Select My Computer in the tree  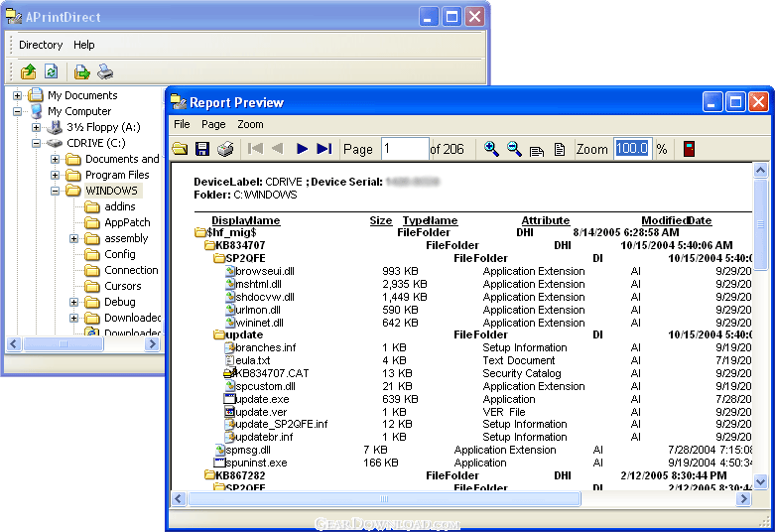pyautogui.click(x=79, y=111)
